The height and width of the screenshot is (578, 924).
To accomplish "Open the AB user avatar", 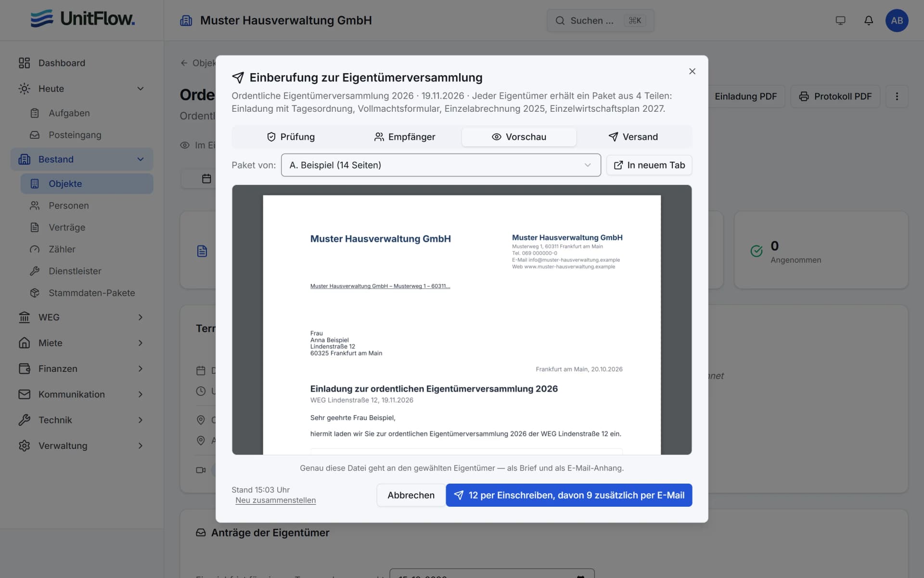I will 897,21.
